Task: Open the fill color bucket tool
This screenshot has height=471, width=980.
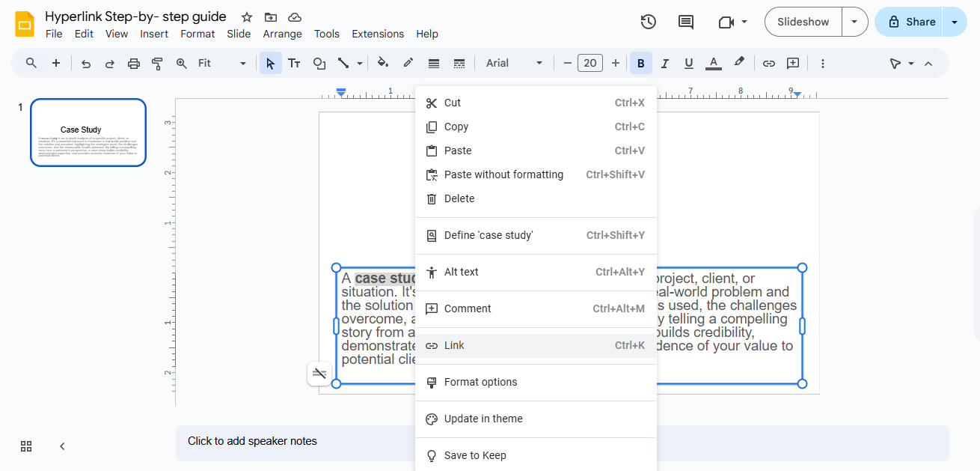Action: 383,64
